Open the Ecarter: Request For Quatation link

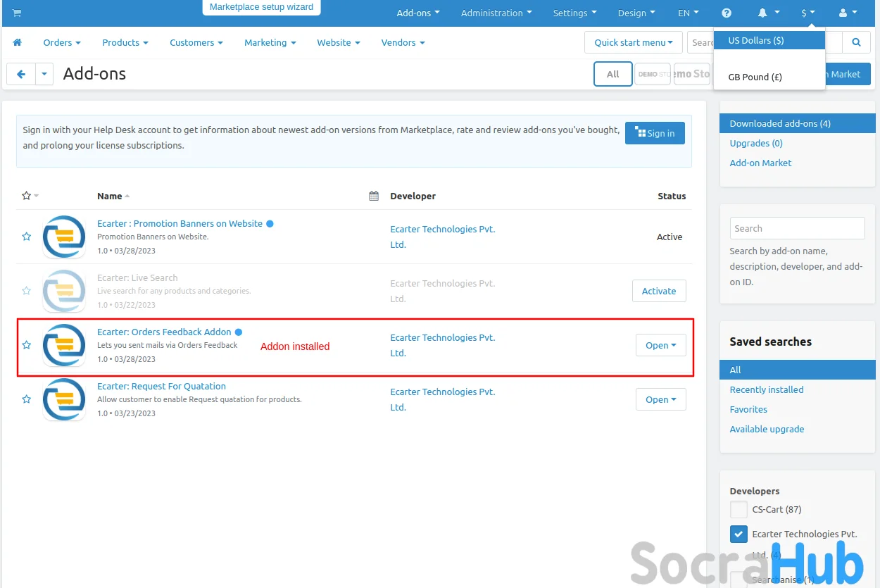click(161, 386)
